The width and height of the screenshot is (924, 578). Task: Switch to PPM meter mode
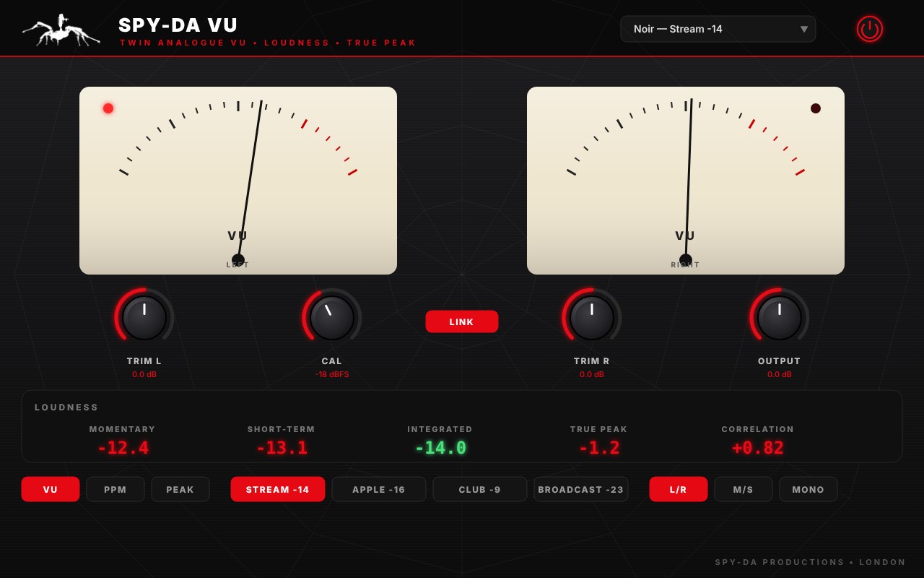click(x=115, y=489)
